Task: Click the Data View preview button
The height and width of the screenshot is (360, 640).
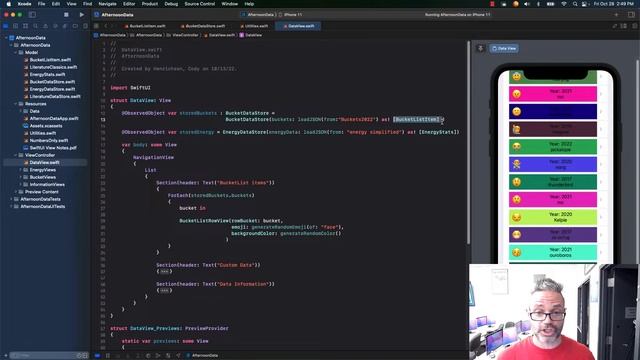Action: point(504,49)
